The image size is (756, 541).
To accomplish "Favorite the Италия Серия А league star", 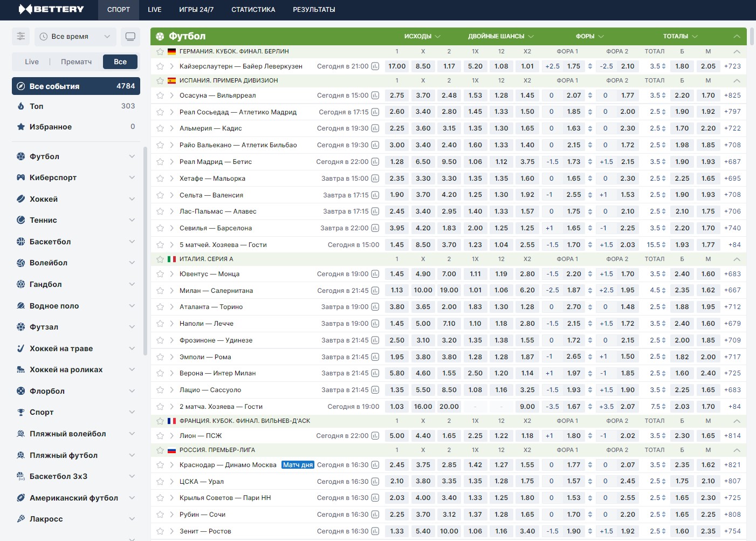I will pos(160,259).
